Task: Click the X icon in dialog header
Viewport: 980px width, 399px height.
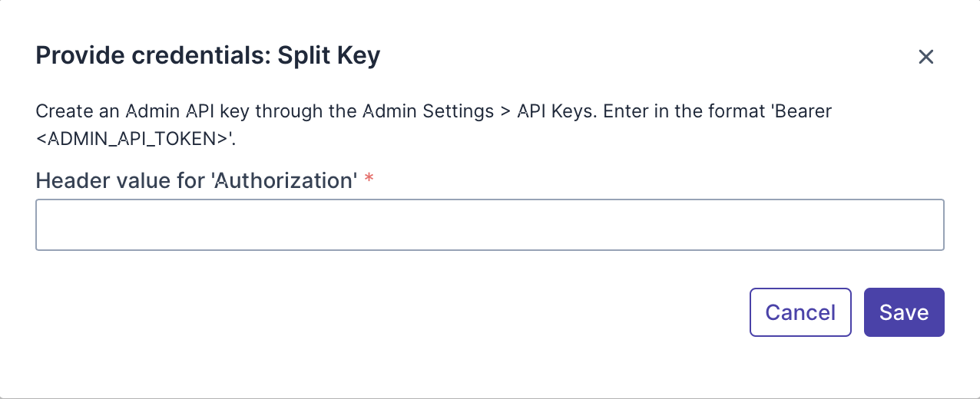Action: tap(925, 57)
